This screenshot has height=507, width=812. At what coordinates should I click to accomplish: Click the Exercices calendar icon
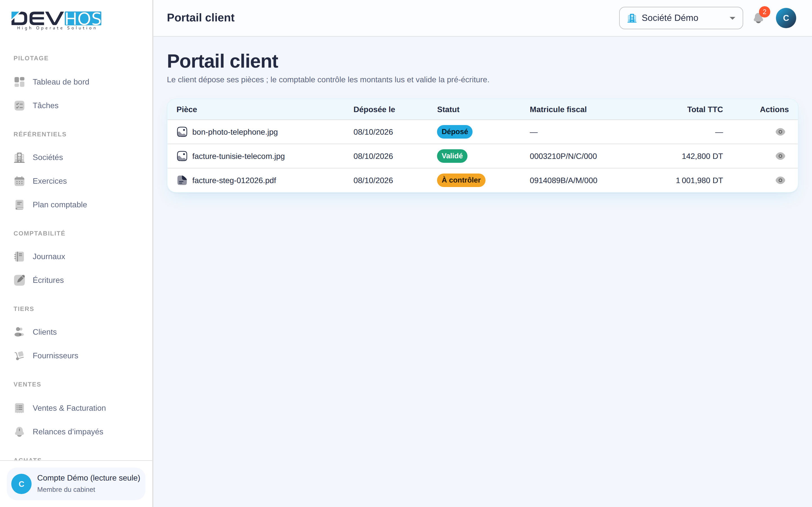(x=19, y=181)
